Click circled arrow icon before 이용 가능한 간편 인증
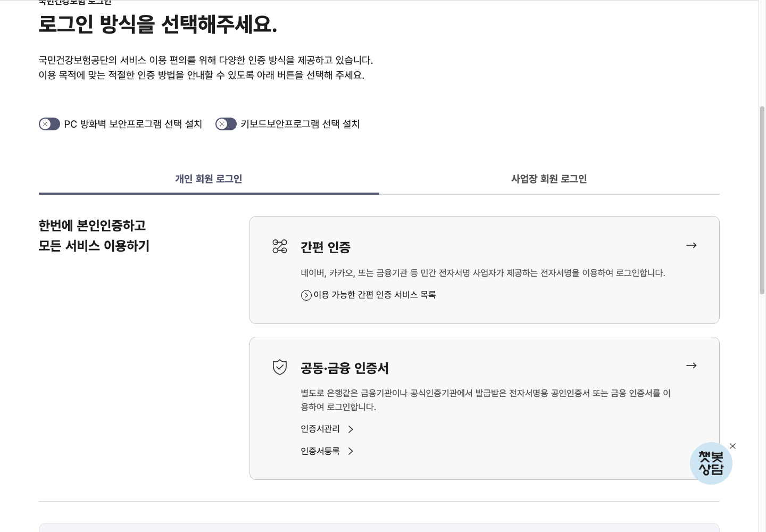This screenshot has height=532, width=766. [x=306, y=295]
